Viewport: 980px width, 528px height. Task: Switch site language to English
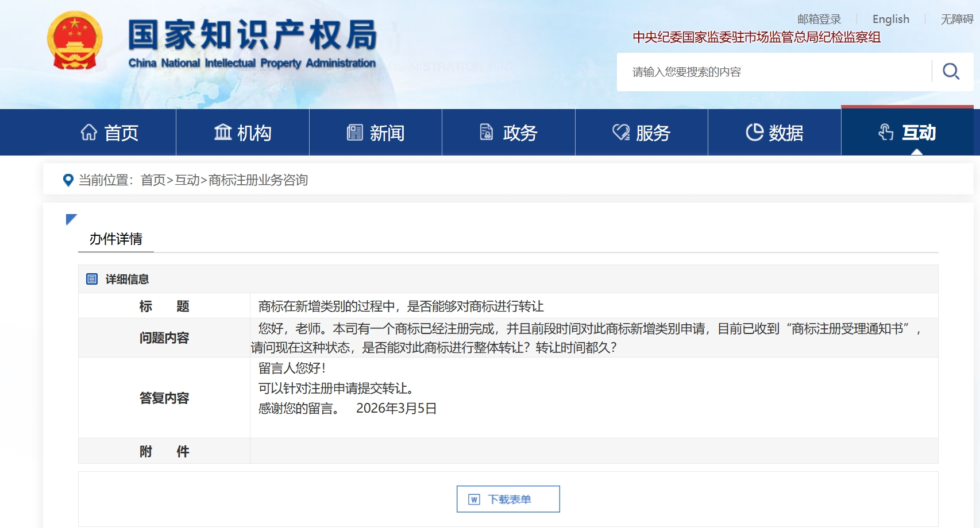(890, 19)
